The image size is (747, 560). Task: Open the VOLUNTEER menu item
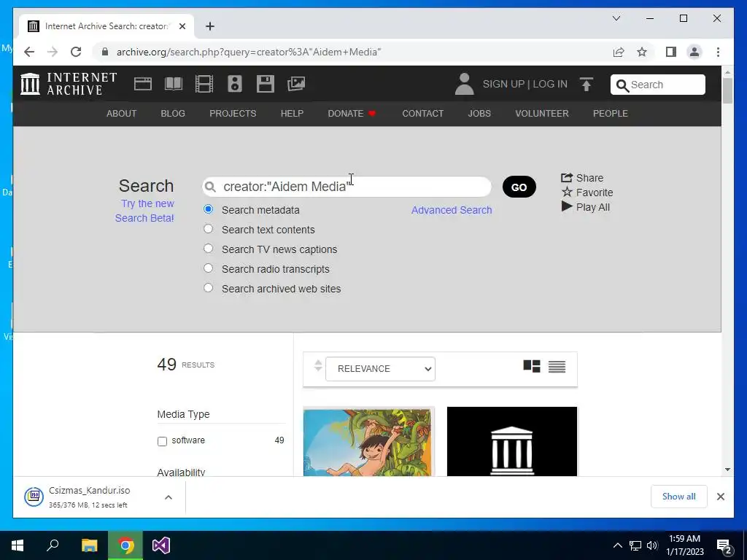[542, 113]
